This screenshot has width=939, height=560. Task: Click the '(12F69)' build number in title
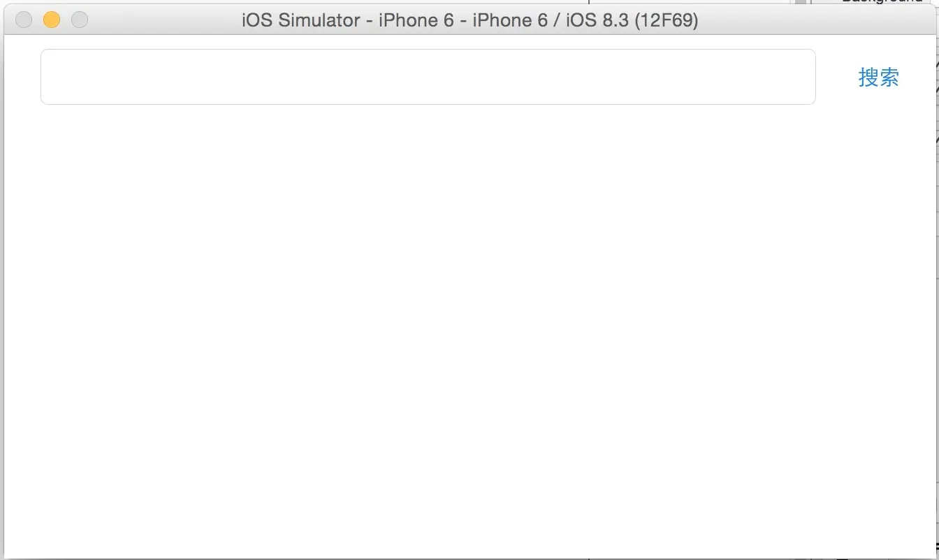click(x=667, y=20)
